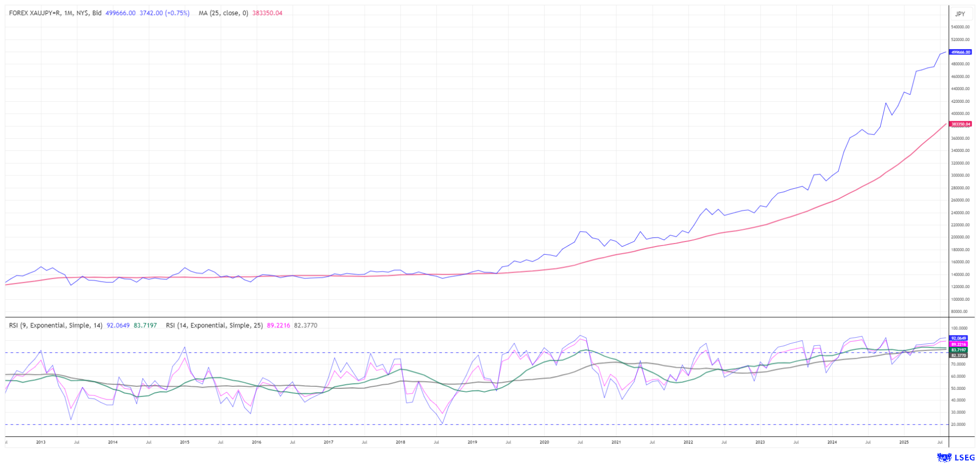Click the 2020 label on time axis
980x463 pixels.
tap(544, 442)
